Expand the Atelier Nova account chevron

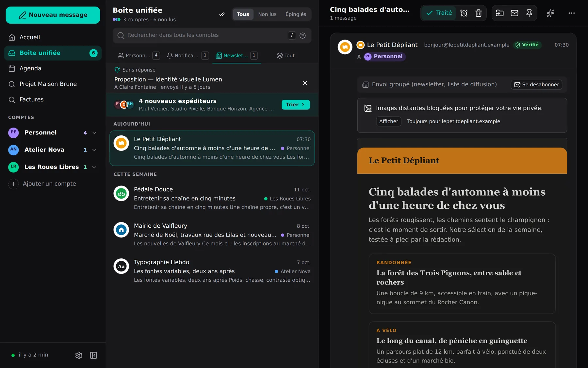94,150
